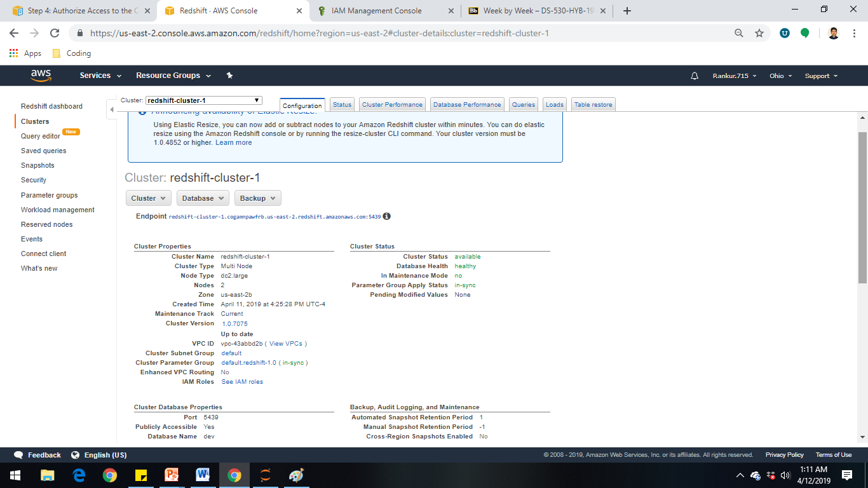The width and height of the screenshot is (868, 488).
Task: Open the Coding bookmarks folder
Action: (71, 53)
